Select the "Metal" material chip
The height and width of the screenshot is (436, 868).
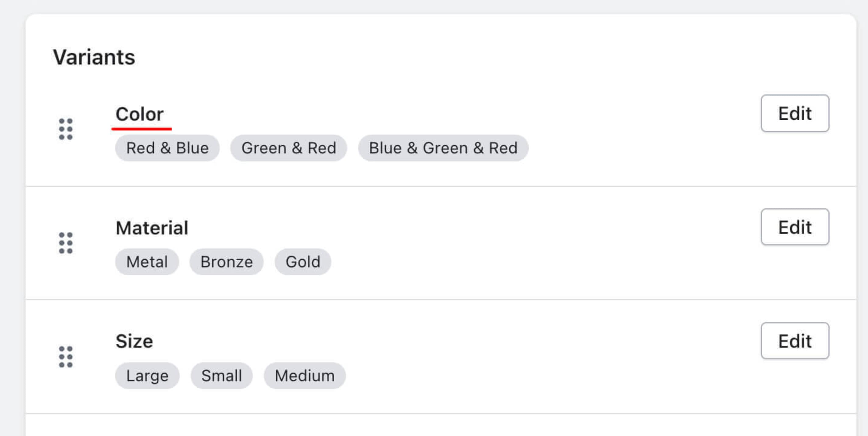(x=146, y=262)
